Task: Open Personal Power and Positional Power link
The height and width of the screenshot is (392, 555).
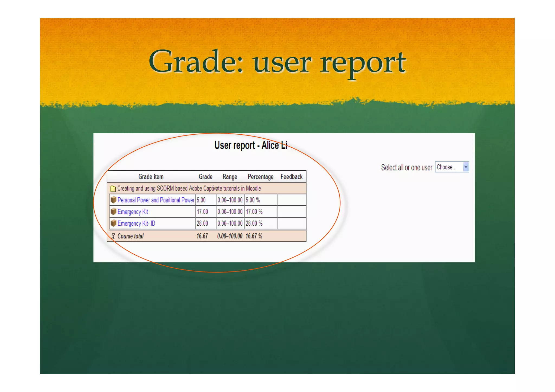Action: coord(156,200)
